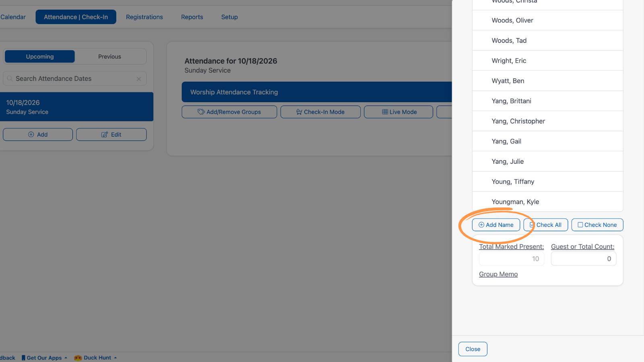Screen dimensions: 644x362
Task: Open the Group Memo link
Action: coord(498,274)
